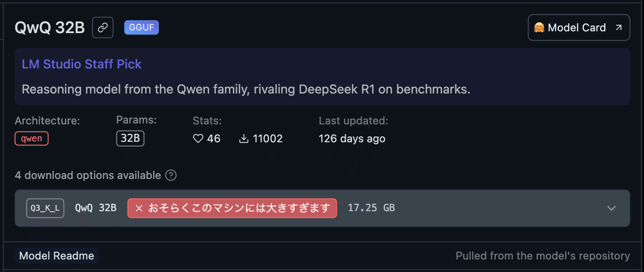The height and width of the screenshot is (272, 644).
Task: Click the LM Studio Staff Pick heading
Action: 82,64
